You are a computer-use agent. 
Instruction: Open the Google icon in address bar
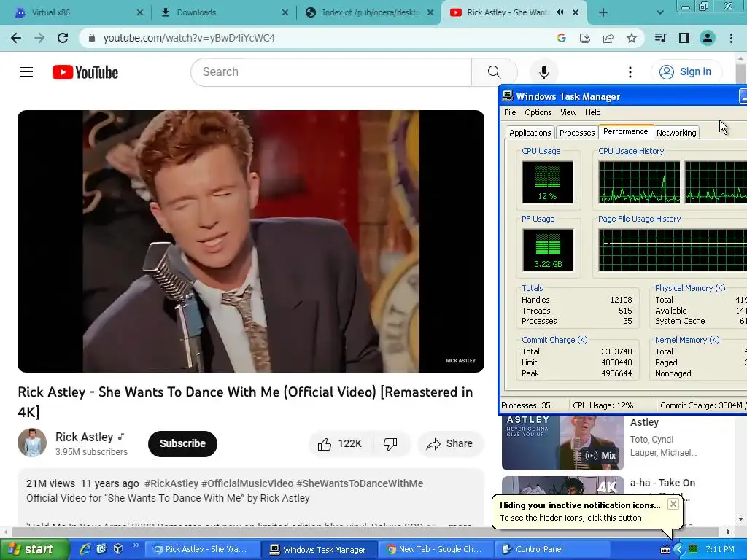(561, 38)
